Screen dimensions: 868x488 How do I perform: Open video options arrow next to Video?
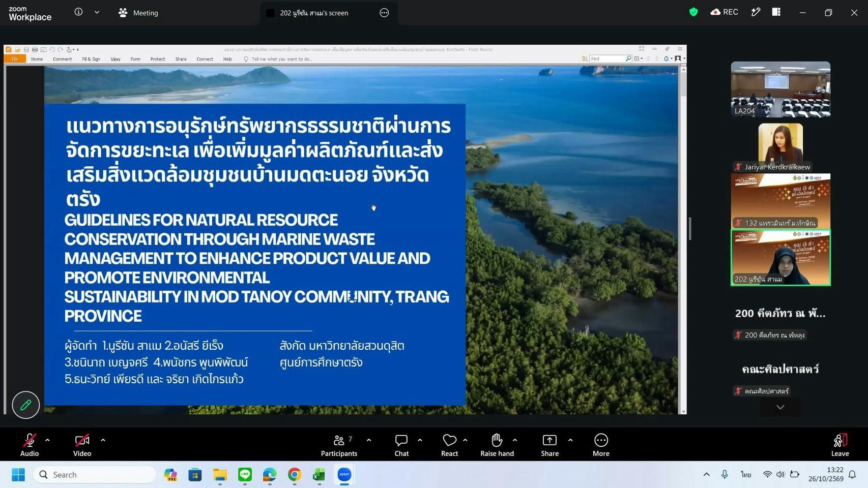tap(103, 440)
